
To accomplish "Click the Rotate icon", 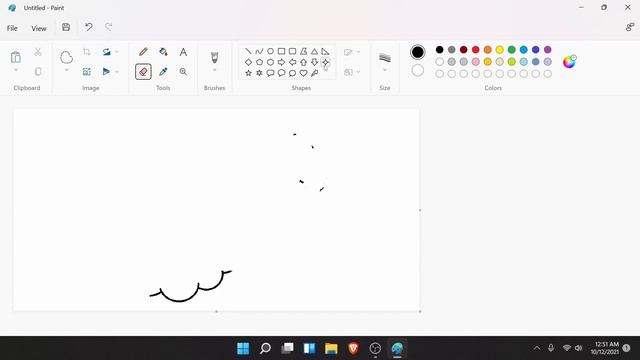I will click(x=107, y=52).
